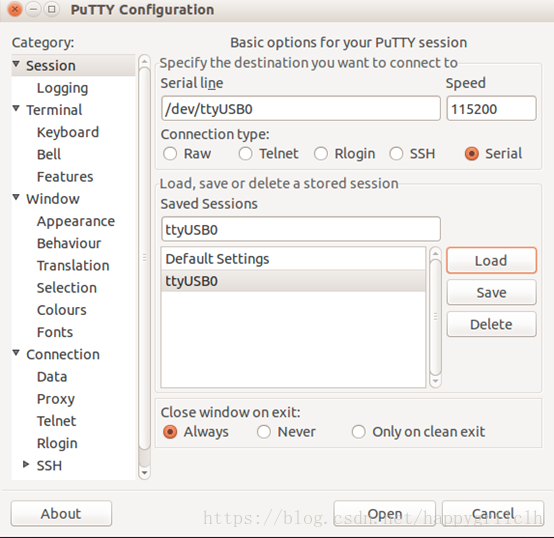
Task: Open the Features settings
Action: tap(65, 177)
